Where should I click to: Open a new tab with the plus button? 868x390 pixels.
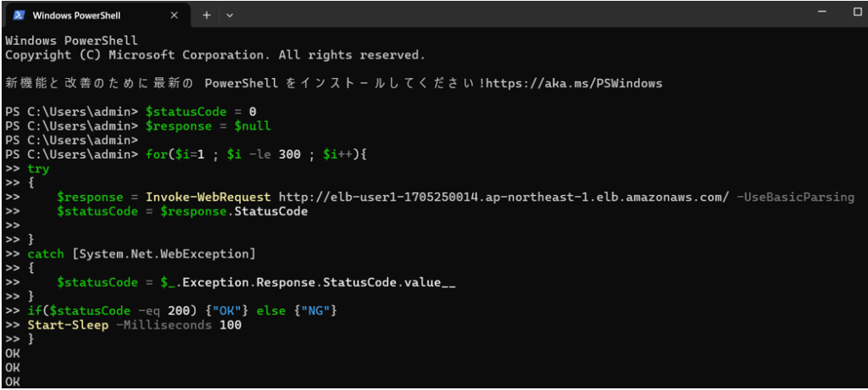207,15
